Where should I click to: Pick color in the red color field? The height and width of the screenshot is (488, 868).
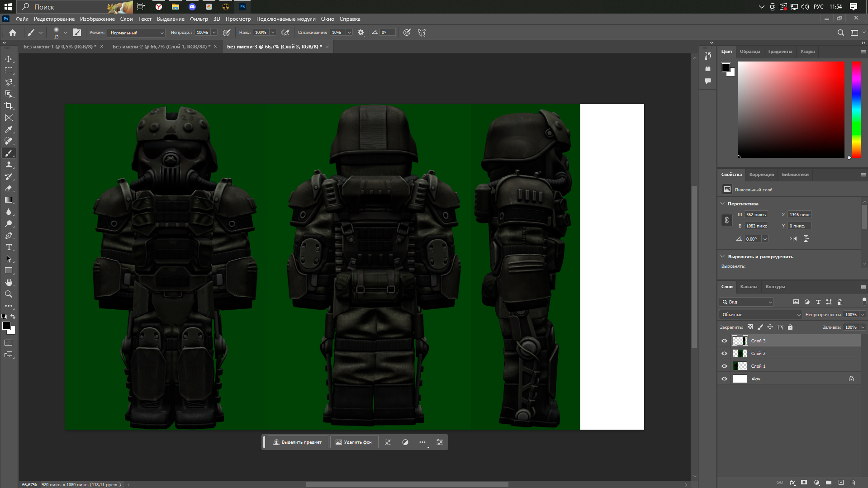[791, 109]
